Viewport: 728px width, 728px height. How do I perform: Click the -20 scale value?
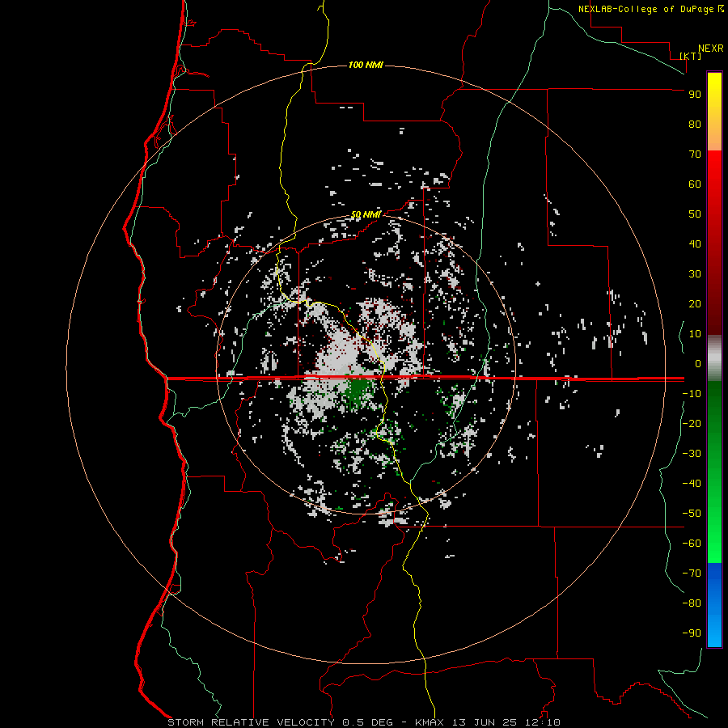coord(692,423)
